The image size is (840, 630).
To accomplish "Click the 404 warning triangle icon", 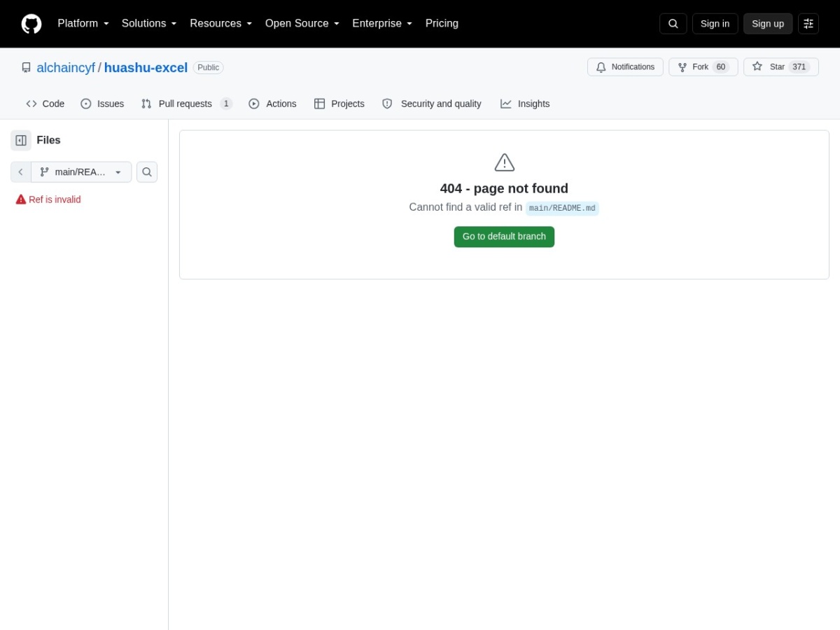I will [x=505, y=162].
